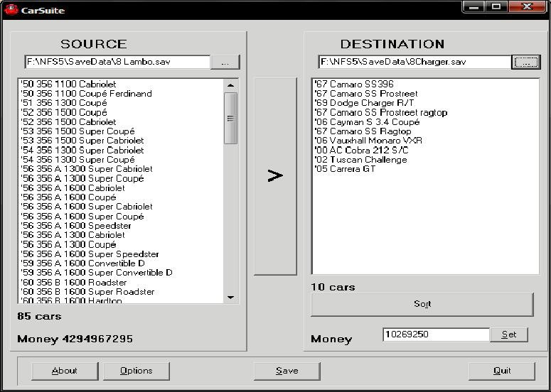Screen dimensions: 551x392
Task: Click the transfer arrow button
Action: [275, 176]
